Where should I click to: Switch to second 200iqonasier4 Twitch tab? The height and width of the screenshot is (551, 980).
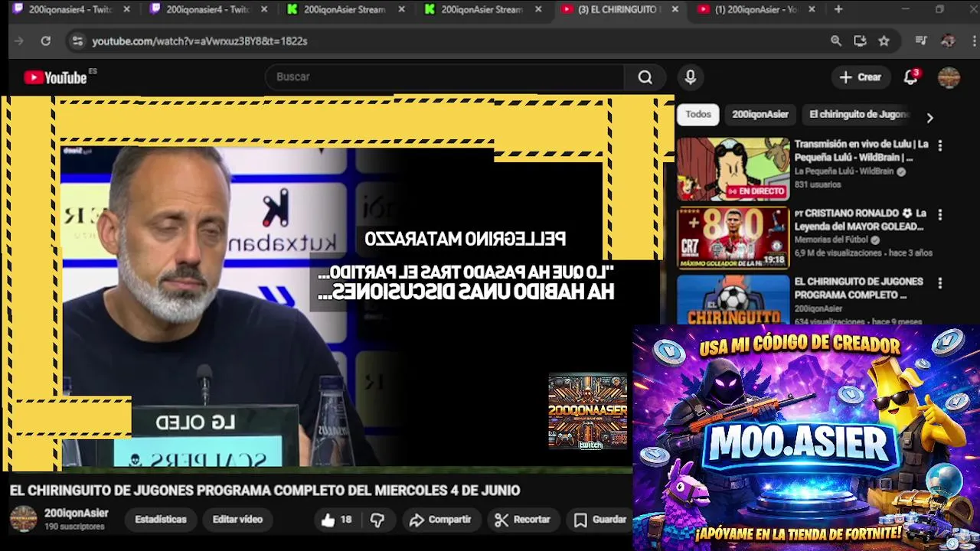(207, 9)
